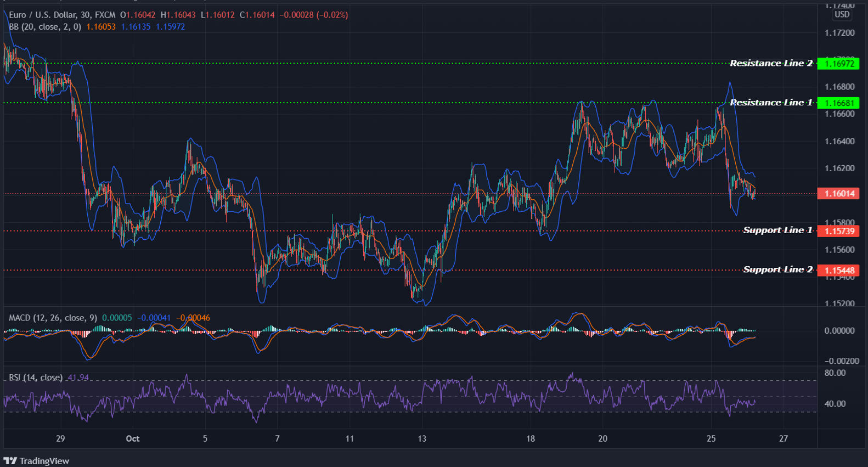Click the orange BB basis value 1.16053
The height and width of the screenshot is (467, 868).
pos(101,26)
